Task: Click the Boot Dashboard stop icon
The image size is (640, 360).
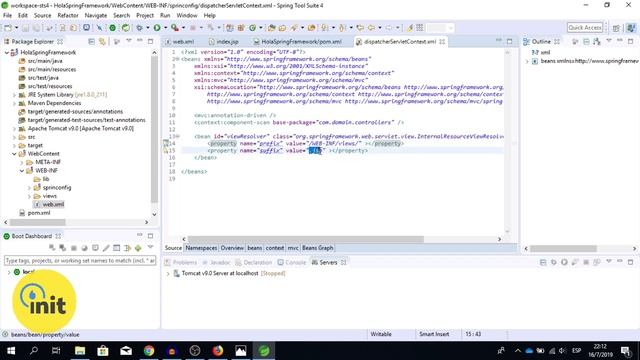Action: tap(74, 248)
